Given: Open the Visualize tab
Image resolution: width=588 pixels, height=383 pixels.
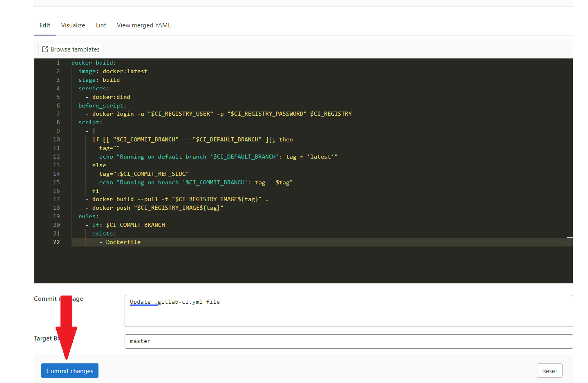Looking at the screenshot, I should coord(73,25).
